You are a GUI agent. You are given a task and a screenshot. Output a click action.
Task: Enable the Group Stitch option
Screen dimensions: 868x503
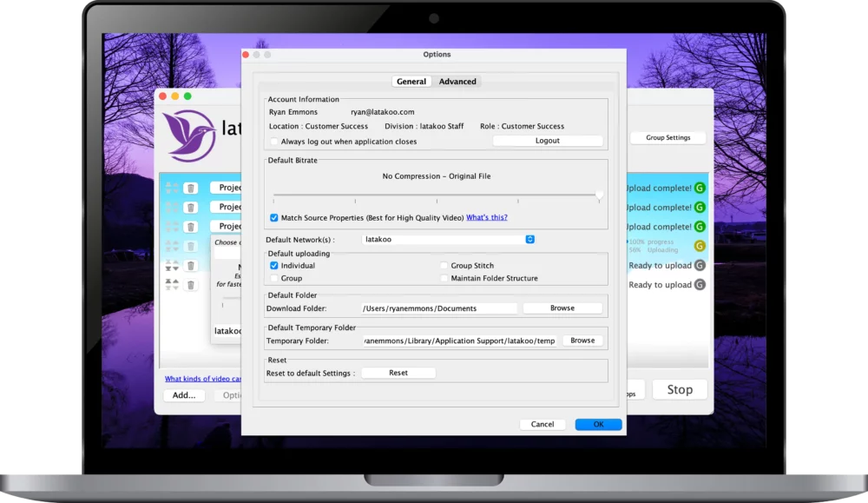click(x=444, y=265)
